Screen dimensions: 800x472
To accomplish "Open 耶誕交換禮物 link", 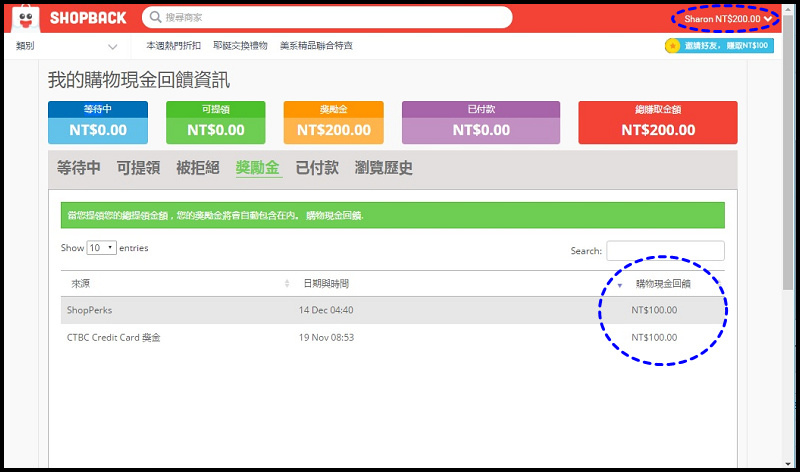I will point(240,45).
